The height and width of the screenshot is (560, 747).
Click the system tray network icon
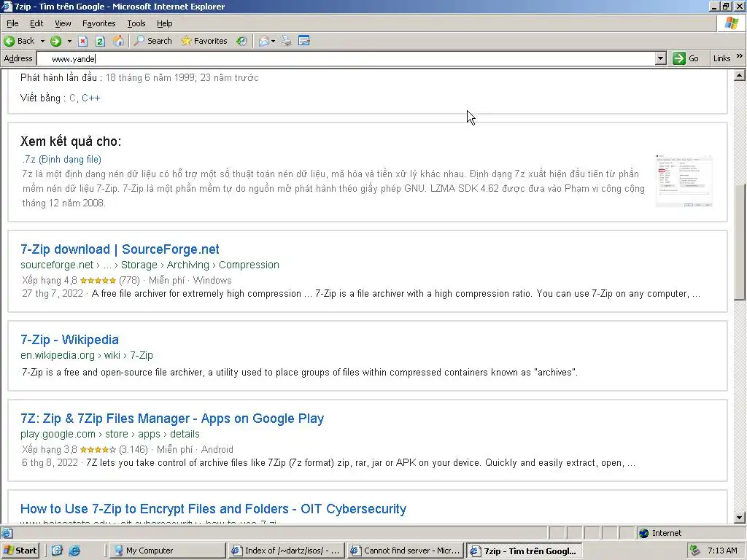point(695,551)
